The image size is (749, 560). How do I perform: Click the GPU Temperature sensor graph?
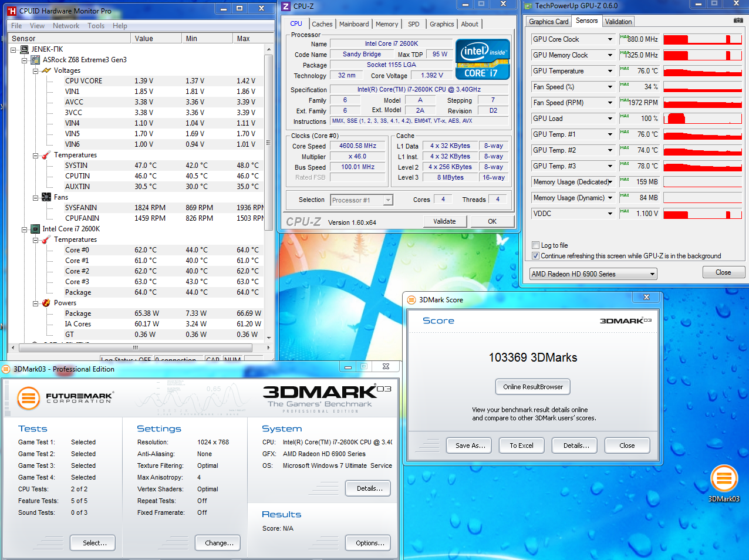pyautogui.click(x=703, y=71)
